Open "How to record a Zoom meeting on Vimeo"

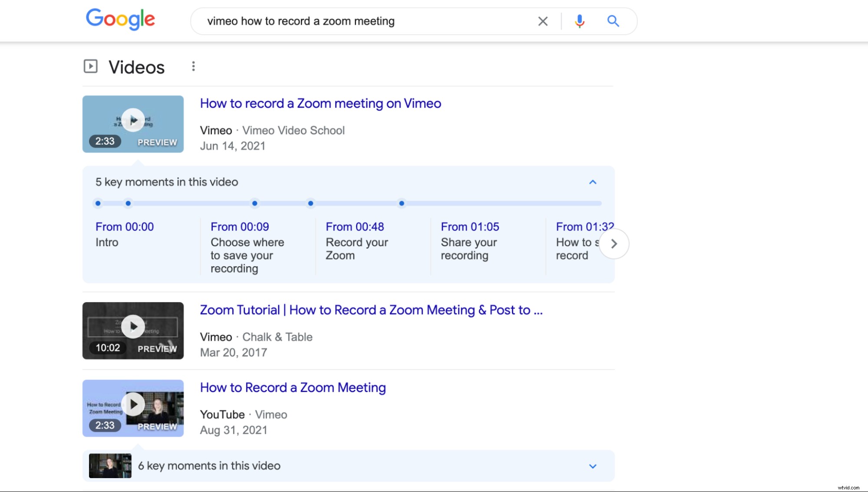coord(320,103)
